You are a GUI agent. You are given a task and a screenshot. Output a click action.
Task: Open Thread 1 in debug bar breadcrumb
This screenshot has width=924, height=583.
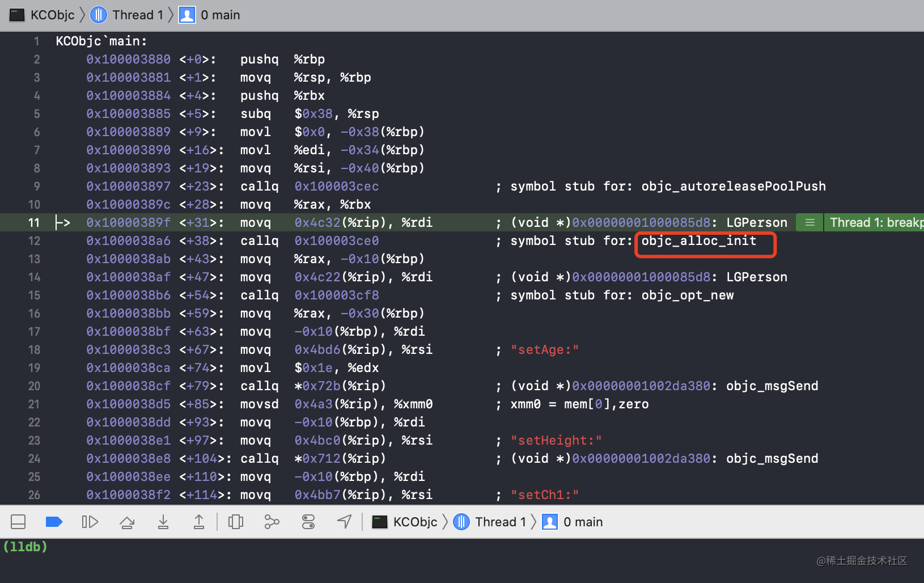point(501,522)
